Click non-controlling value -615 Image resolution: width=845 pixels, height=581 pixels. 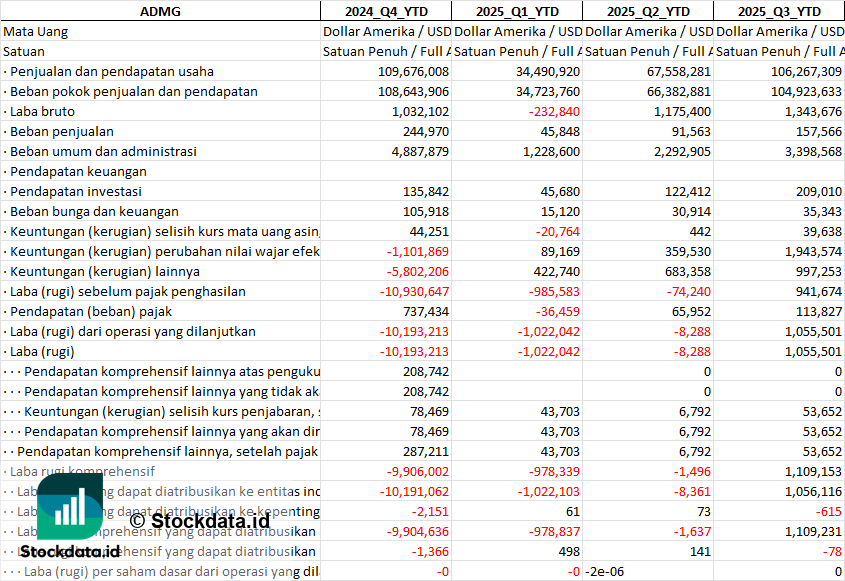[829, 510]
